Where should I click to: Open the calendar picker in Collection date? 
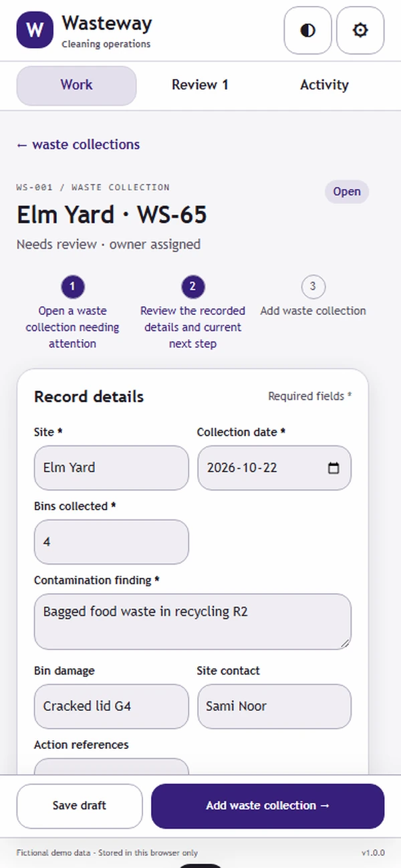[x=333, y=468]
